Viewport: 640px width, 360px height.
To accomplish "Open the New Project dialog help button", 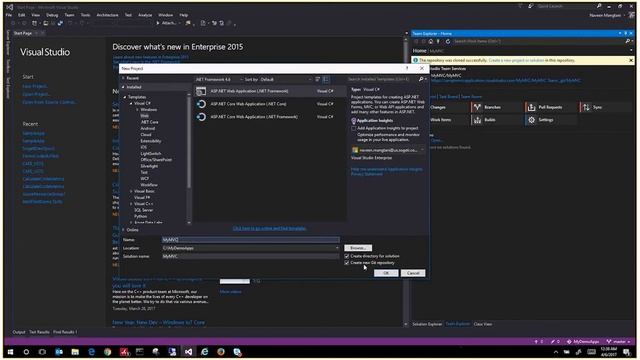I will click(x=407, y=69).
